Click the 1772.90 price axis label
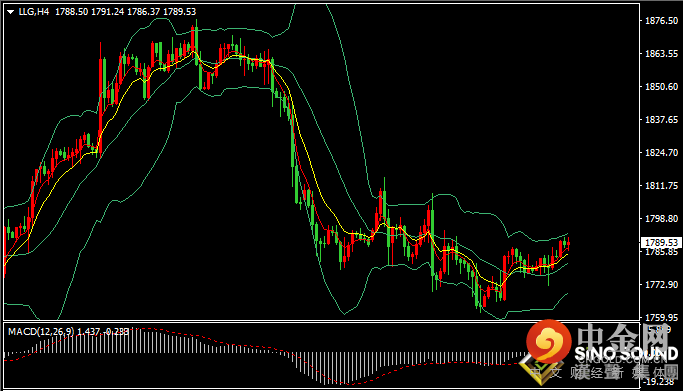The width and height of the screenshot is (683, 391). click(x=661, y=284)
